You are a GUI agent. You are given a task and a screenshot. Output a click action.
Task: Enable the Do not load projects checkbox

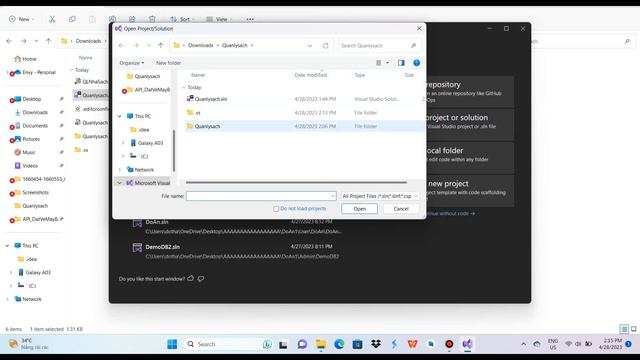point(276,209)
